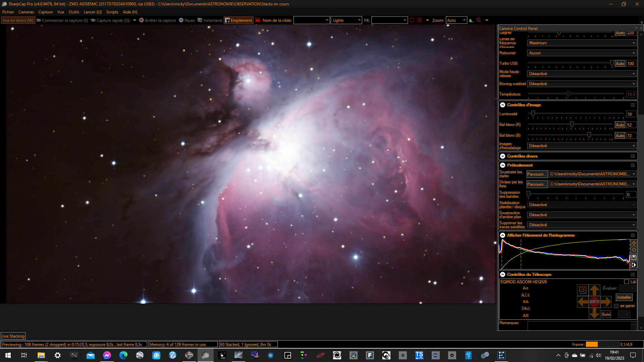This screenshot has height=362, width=644.
Task: Click Parcourir for Soustraire les darks
Action: pos(537,174)
